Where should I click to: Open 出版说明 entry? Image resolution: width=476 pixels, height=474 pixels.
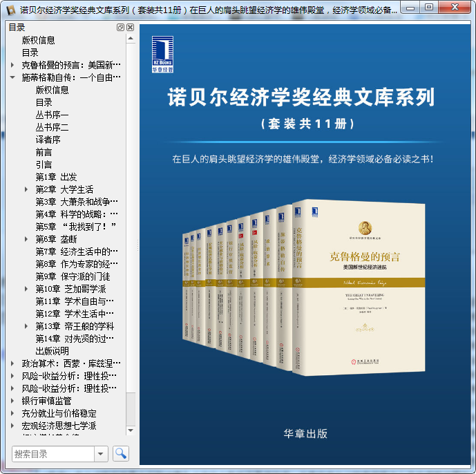(x=53, y=351)
